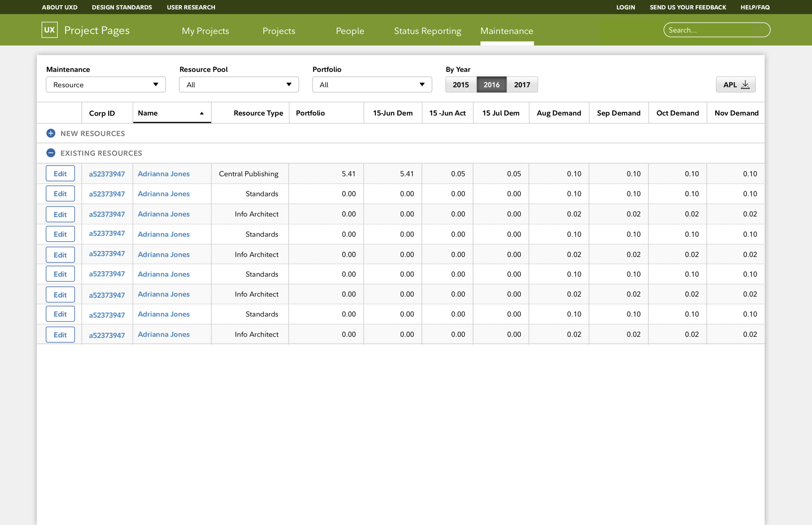The height and width of the screenshot is (525, 812).
Task: Go to the My Projects tab
Action: (x=205, y=31)
